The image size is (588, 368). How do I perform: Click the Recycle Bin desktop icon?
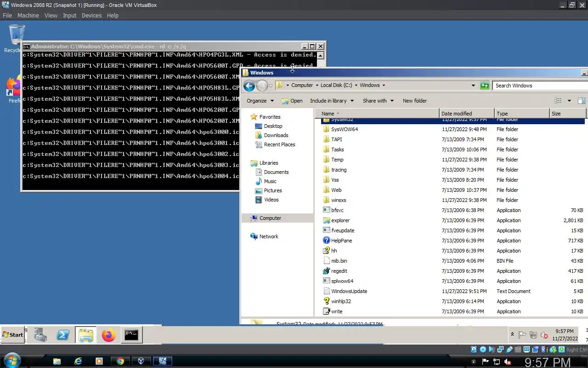click(16, 39)
